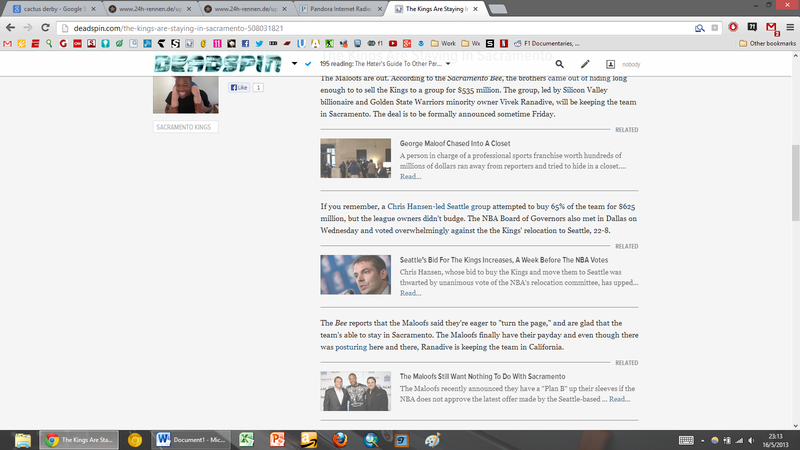Click the Maloofs group photo thumbnail
The image size is (800, 450).
click(x=356, y=391)
